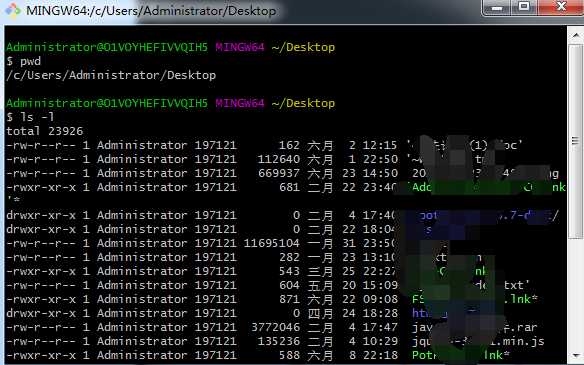This screenshot has height=365, width=584.
Task: Click the scrollbar up arrow
Action: pyautogui.click(x=575, y=35)
